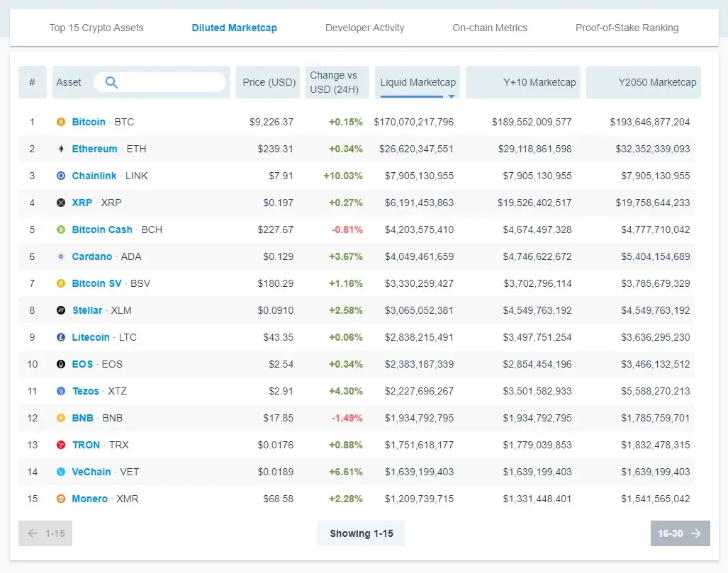Click the Tezos logo icon
The image size is (728, 573).
click(x=61, y=391)
